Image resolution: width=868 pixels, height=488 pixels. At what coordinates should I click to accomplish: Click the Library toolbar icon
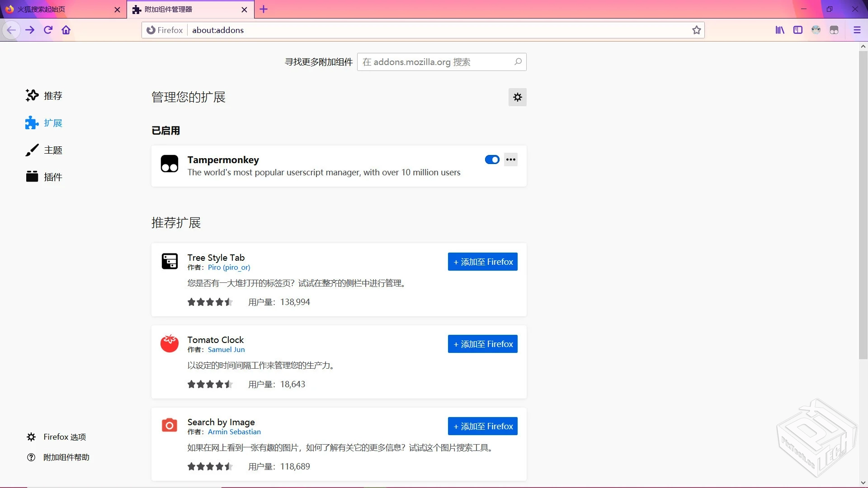click(x=780, y=30)
